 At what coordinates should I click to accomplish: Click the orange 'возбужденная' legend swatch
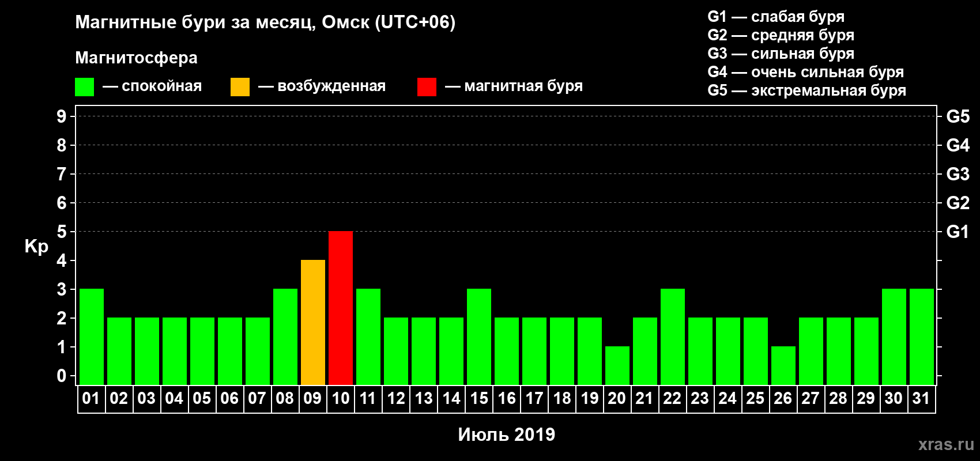(x=240, y=87)
